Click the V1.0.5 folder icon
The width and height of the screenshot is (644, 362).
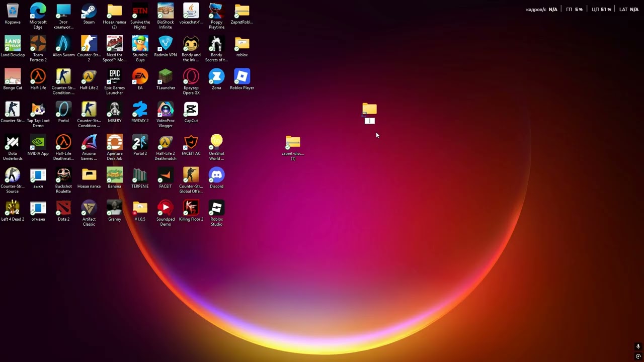(140, 208)
